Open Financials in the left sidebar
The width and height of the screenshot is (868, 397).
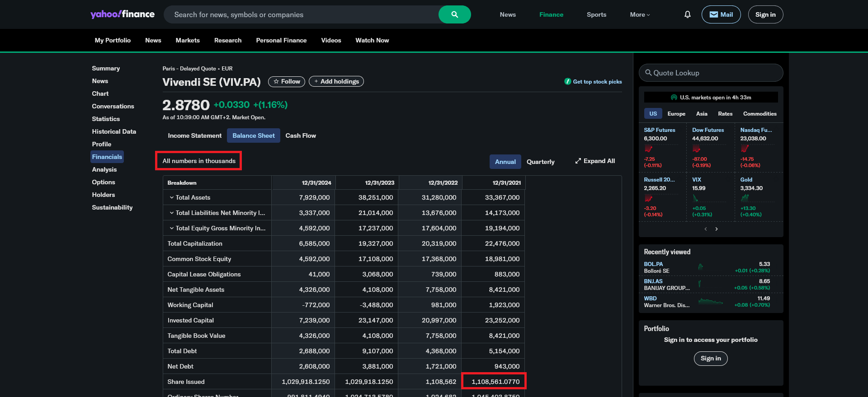tap(107, 157)
